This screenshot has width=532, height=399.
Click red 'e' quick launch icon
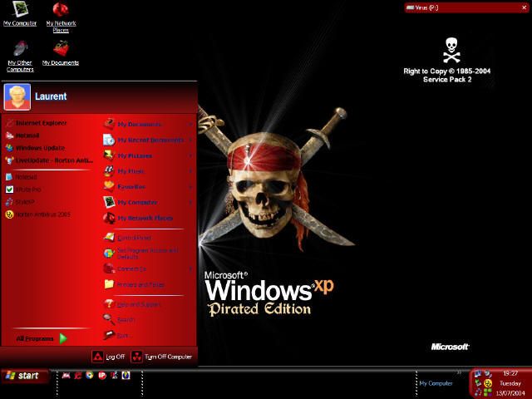(x=78, y=375)
